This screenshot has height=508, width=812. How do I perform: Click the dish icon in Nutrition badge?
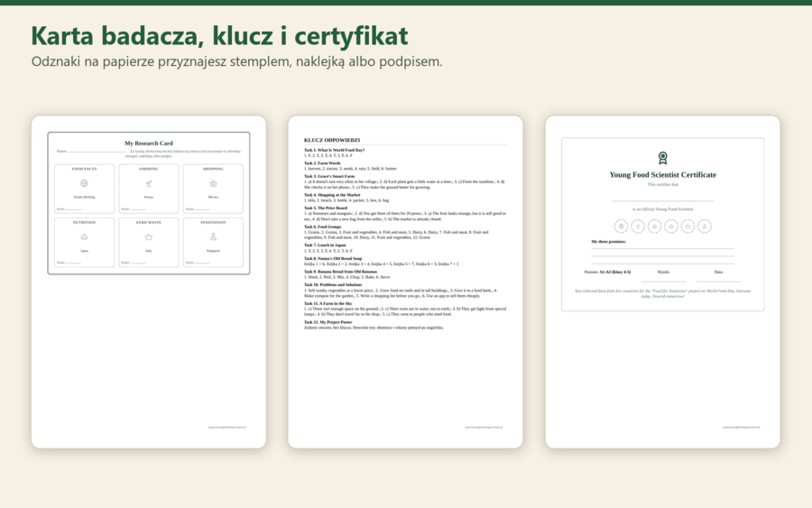point(84,236)
